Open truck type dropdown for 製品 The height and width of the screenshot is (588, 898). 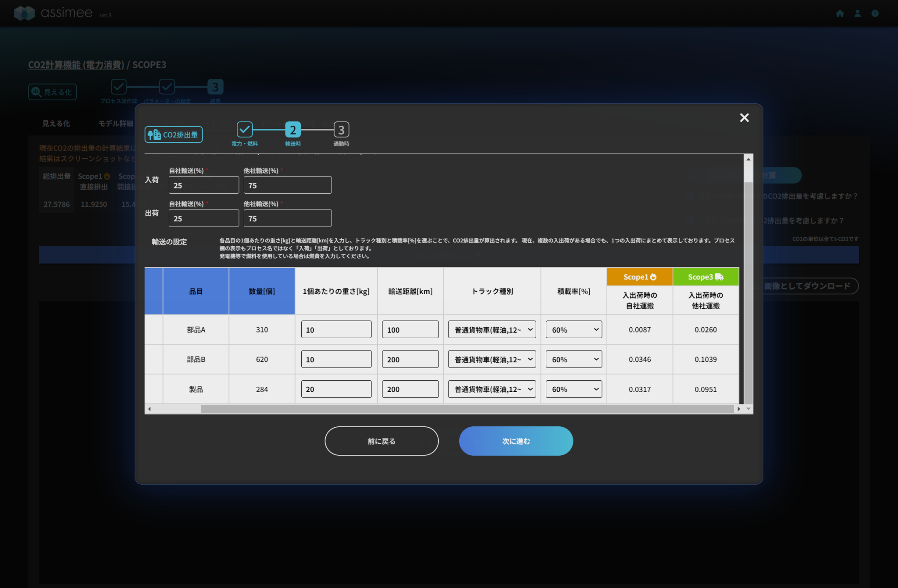492,389
